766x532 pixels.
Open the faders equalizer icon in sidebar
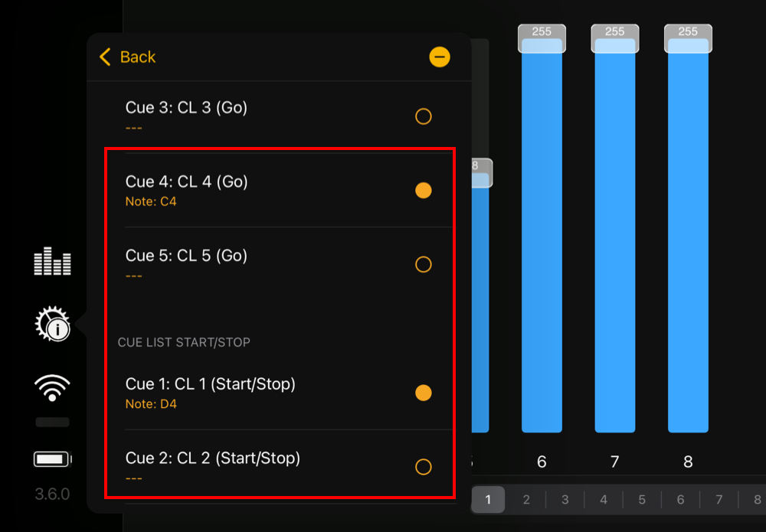[x=52, y=261]
